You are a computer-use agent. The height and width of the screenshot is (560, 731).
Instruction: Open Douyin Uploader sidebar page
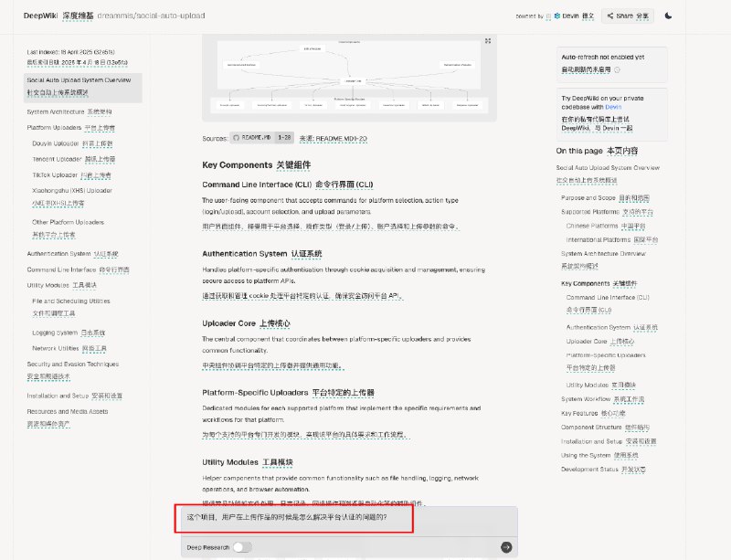click(72, 143)
